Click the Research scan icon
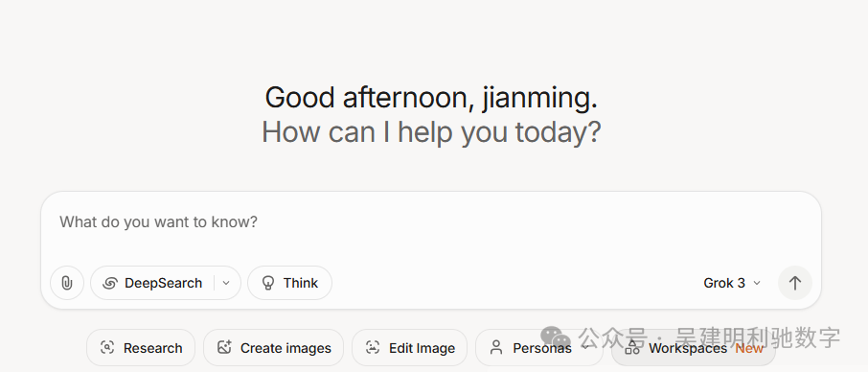The height and width of the screenshot is (372, 868). (x=107, y=348)
